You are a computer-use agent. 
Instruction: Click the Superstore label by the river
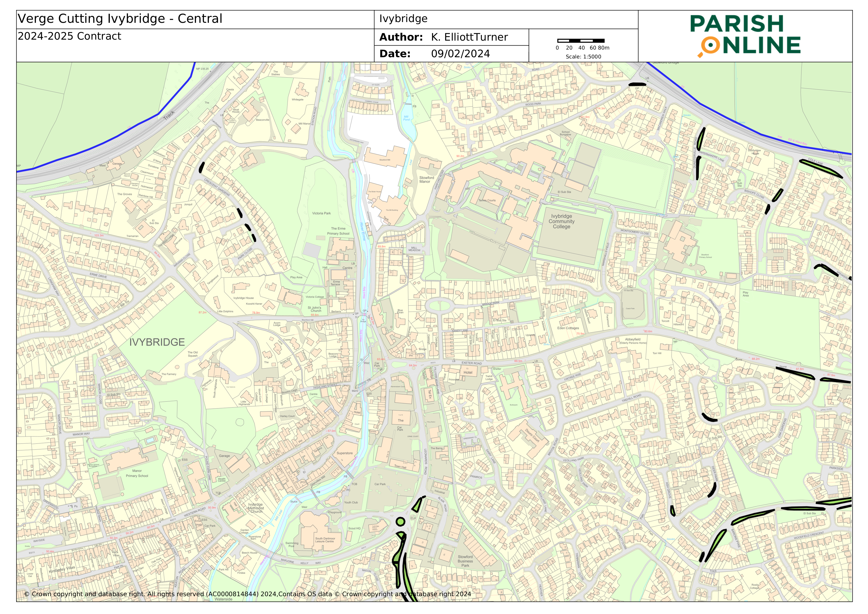[x=344, y=453]
